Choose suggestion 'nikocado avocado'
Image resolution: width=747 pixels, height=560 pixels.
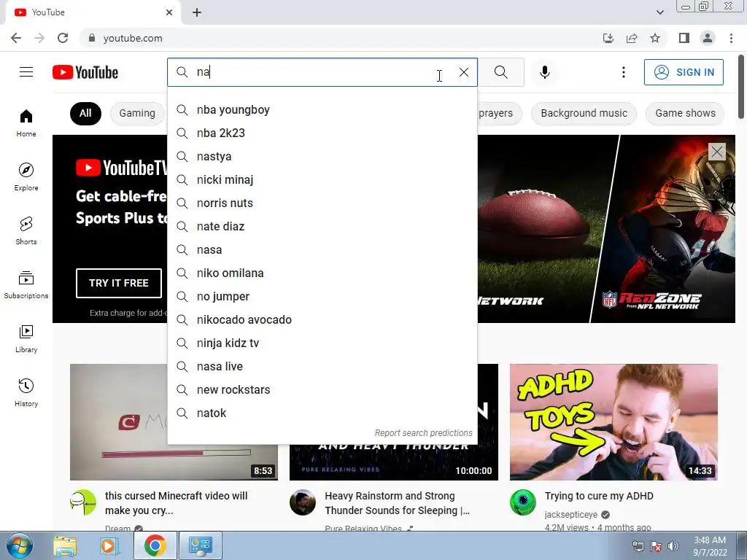click(x=322, y=320)
